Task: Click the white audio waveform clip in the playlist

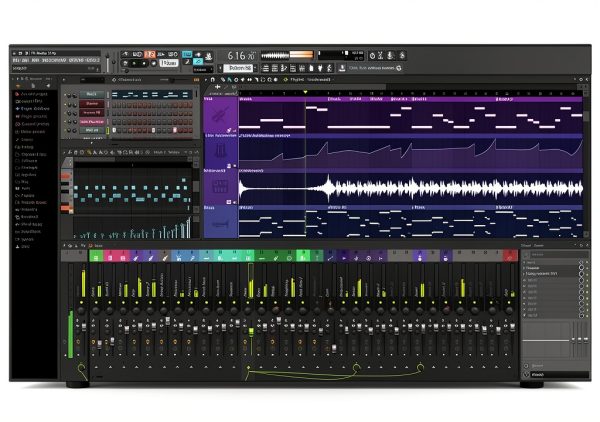Action: tap(410, 188)
